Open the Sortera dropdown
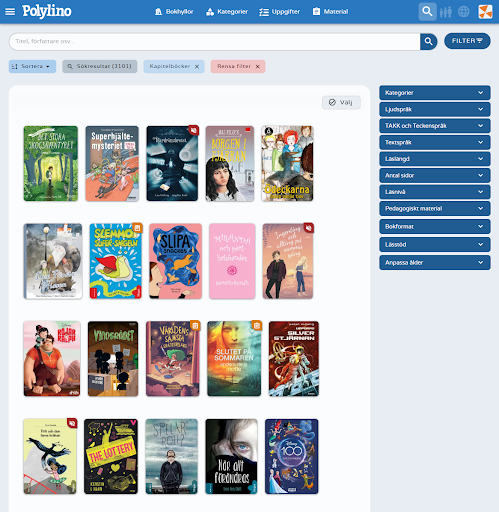The height and width of the screenshot is (512, 499). pos(32,66)
